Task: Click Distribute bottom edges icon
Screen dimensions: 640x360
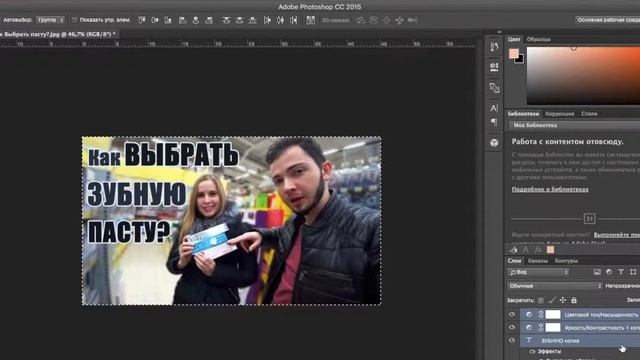Action: (252, 20)
